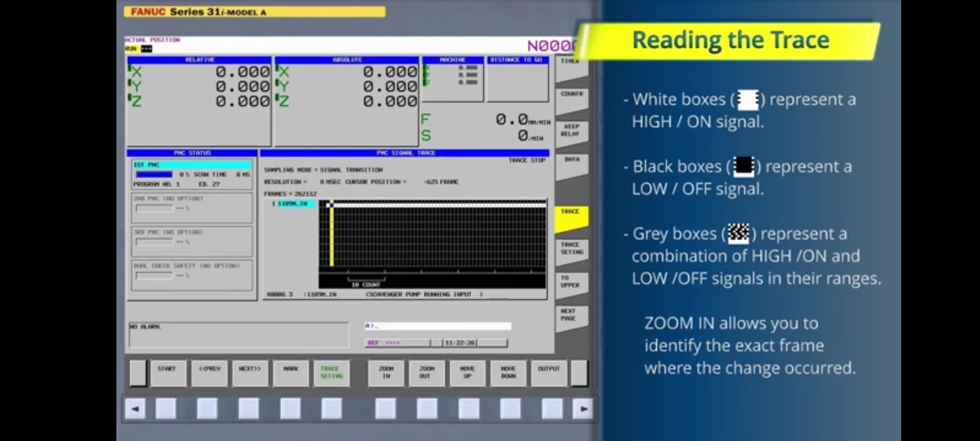Click the OUTPUT soft key
The image size is (980, 441).
(x=549, y=373)
